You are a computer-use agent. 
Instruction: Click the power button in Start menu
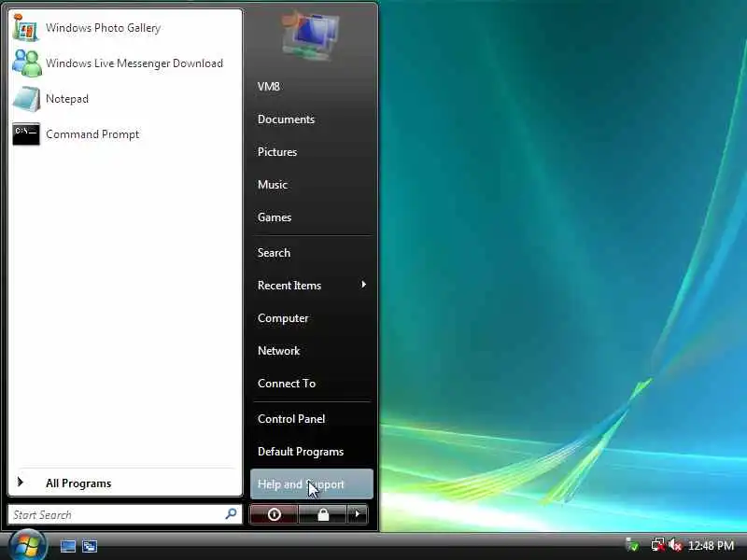coord(274,514)
